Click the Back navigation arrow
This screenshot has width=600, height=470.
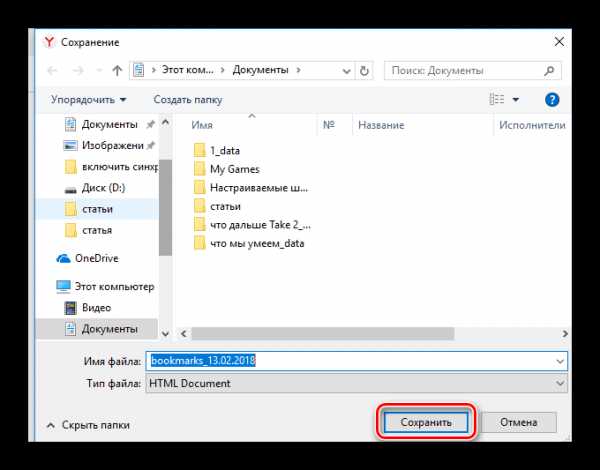click(50, 71)
